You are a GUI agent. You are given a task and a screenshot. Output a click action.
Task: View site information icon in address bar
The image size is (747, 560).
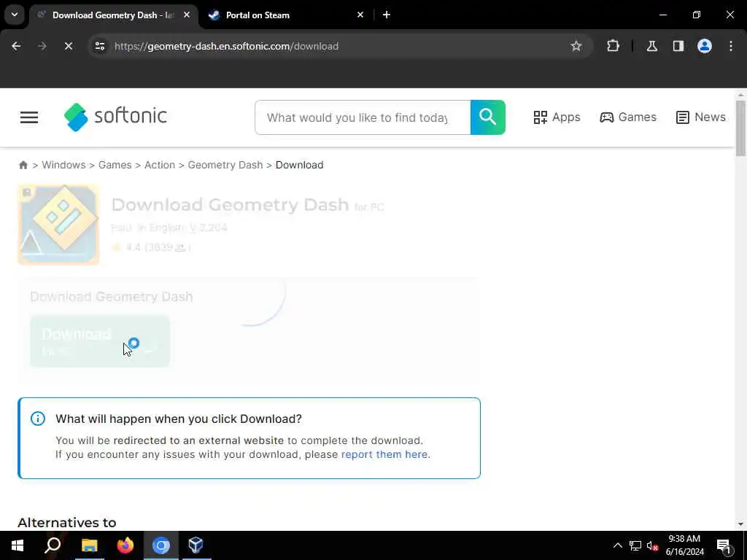tap(99, 46)
